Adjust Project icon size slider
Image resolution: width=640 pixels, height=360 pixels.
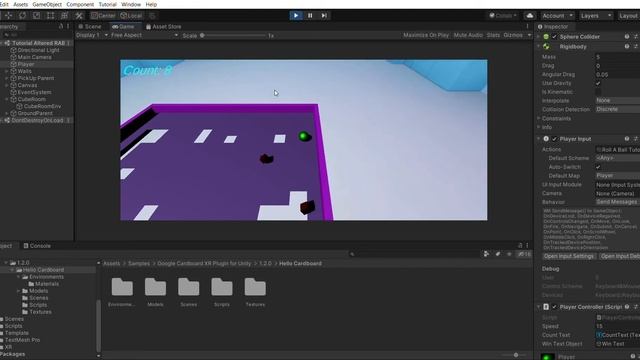pos(515,355)
